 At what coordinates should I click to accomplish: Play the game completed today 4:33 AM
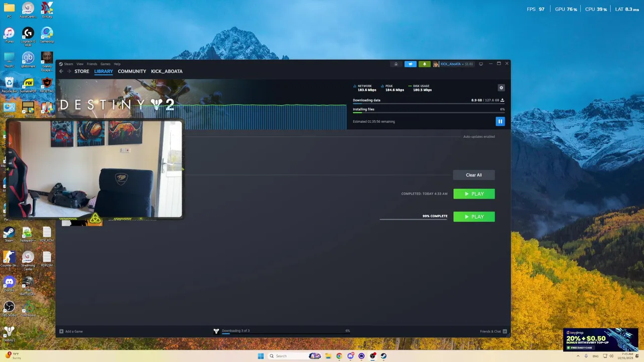coord(474,194)
